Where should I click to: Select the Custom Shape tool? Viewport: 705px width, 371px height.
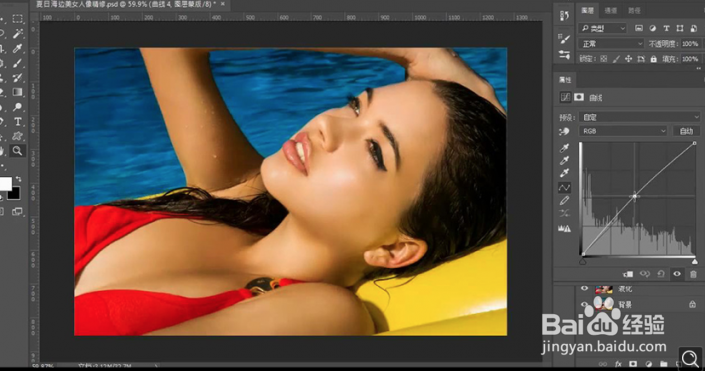18,136
